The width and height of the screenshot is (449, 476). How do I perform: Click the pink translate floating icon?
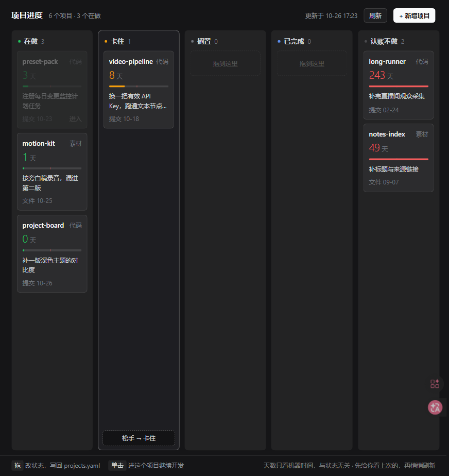pyautogui.click(x=435, y=407)
